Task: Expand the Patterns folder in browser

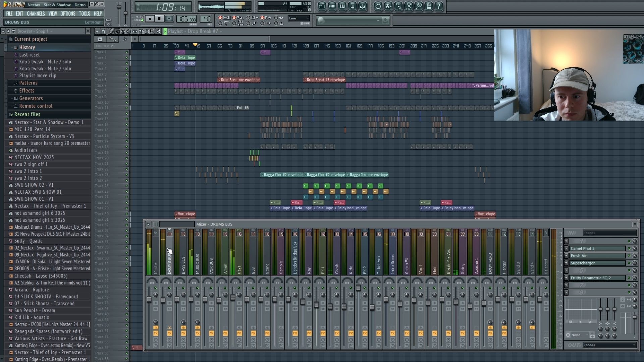Action: [x=28, y=83]
